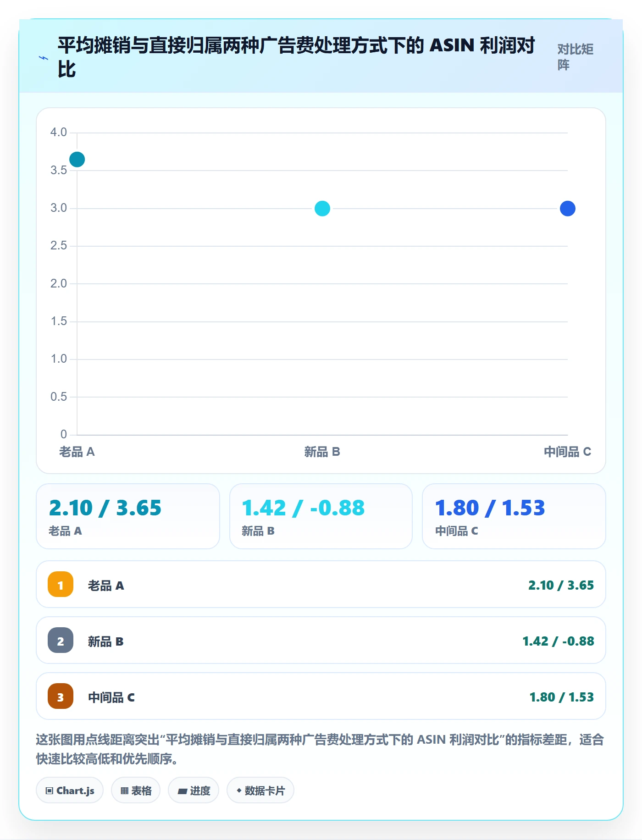
Task: Click the blue 中间品 C data point on the chart
Action: [568, 209]
